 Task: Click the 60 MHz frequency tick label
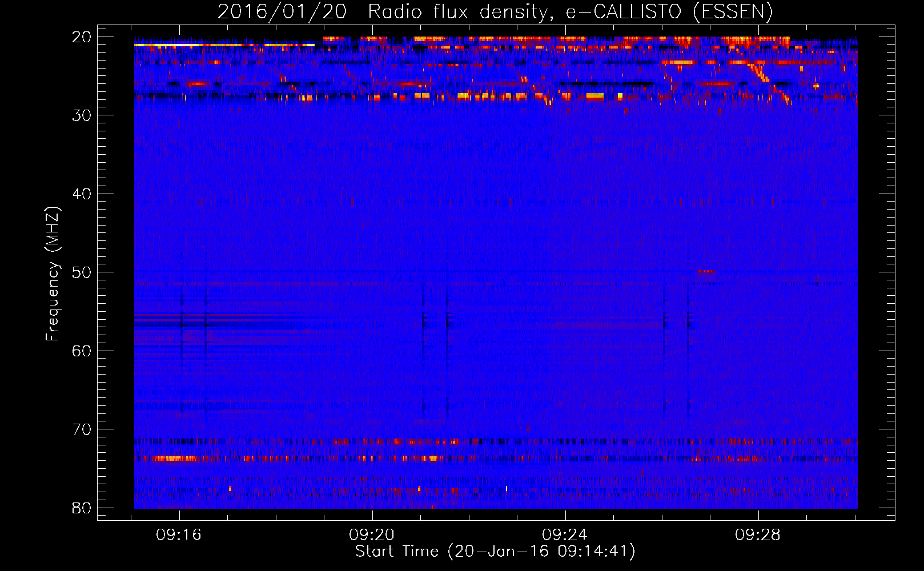coord(82,351)
